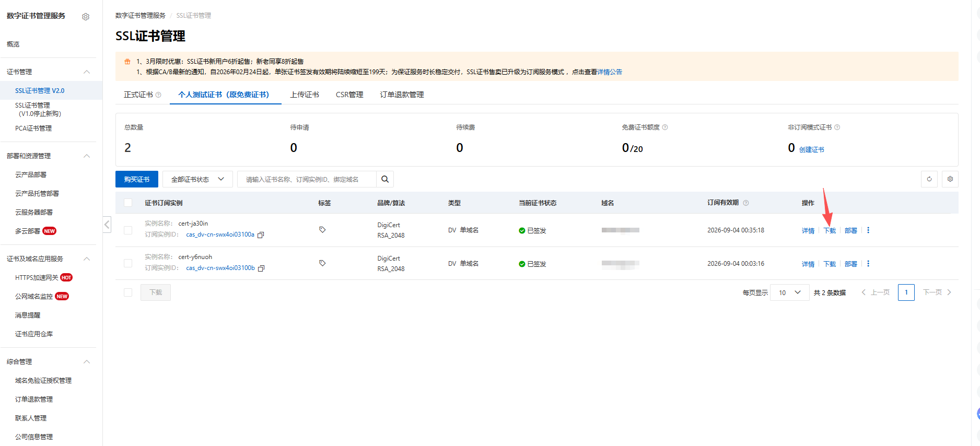The image size is (980, 446).
Task: Open the page size dropdown showing 10
Action: (789, 292)
